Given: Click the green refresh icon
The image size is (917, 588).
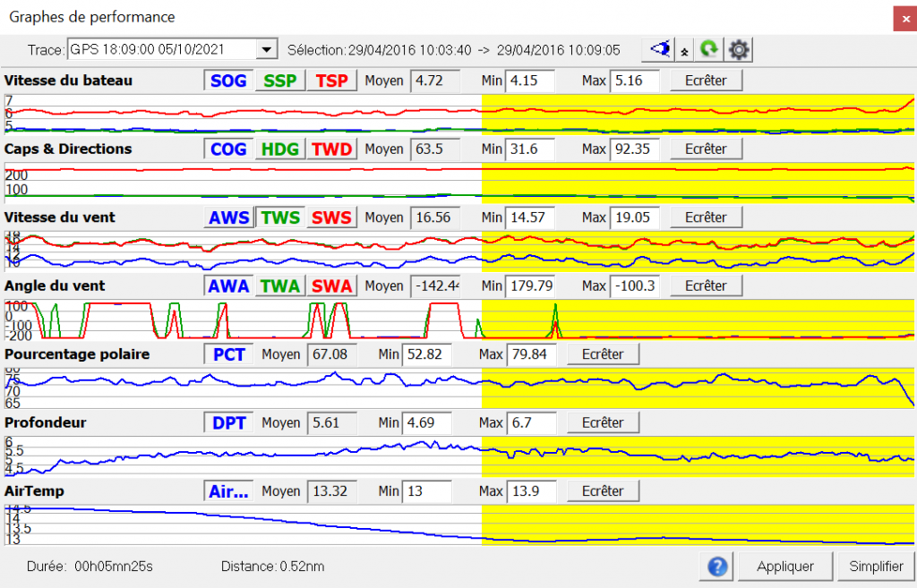Looking at the screenshot, I should pos(709,49).
